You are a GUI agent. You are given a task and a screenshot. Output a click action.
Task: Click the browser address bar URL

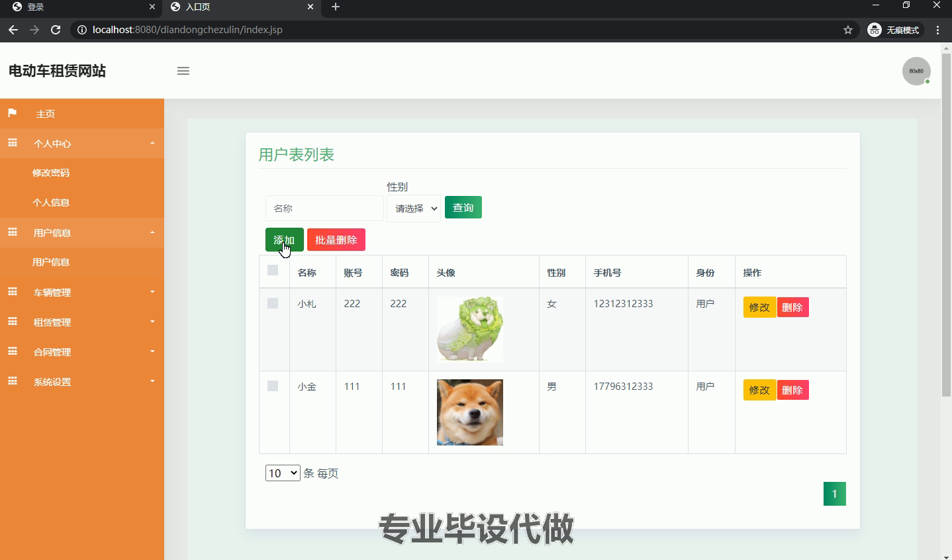pos(187,30)
